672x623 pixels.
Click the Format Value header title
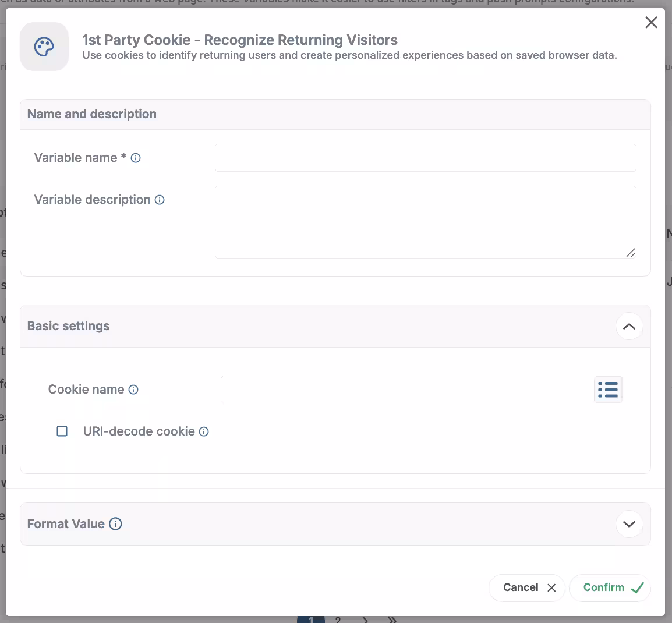(x=66, y=524)
